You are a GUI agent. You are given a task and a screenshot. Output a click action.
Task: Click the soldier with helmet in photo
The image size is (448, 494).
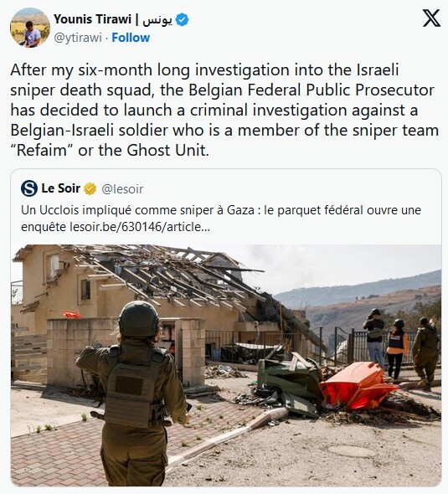coord(134,391)
